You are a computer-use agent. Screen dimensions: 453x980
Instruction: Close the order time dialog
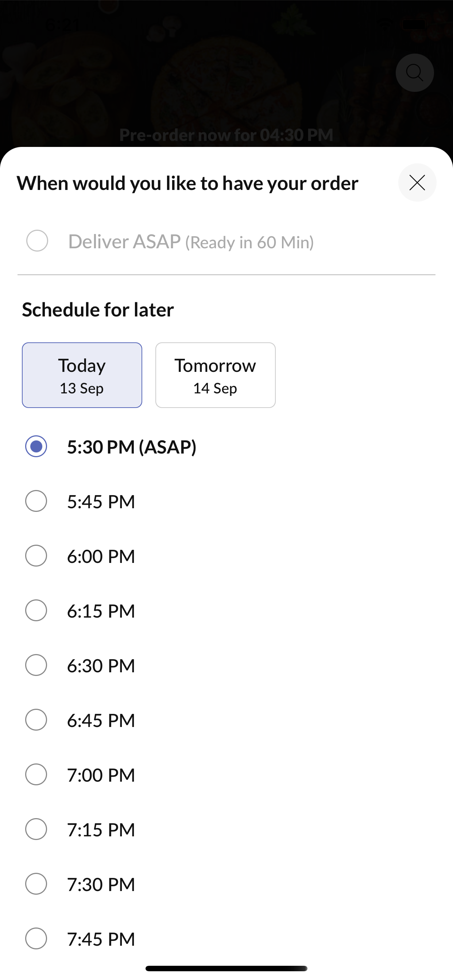417,183
